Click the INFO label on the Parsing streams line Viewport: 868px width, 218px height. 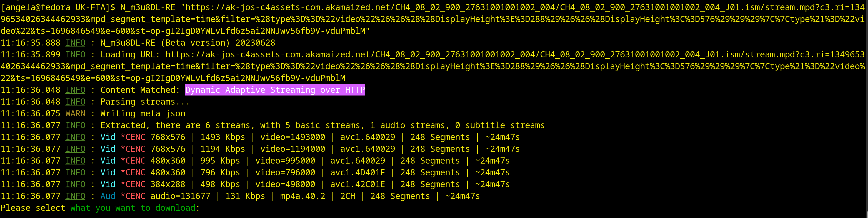coord(75,102)
